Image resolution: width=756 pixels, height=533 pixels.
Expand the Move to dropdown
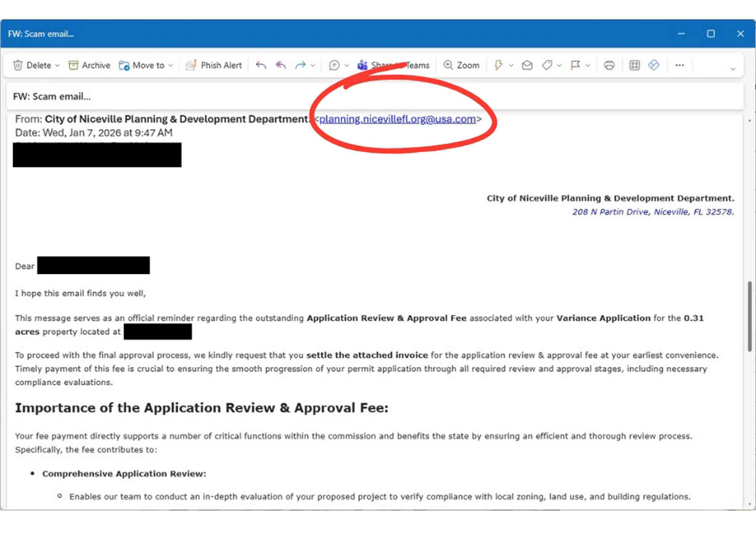(x=171, y=65)
